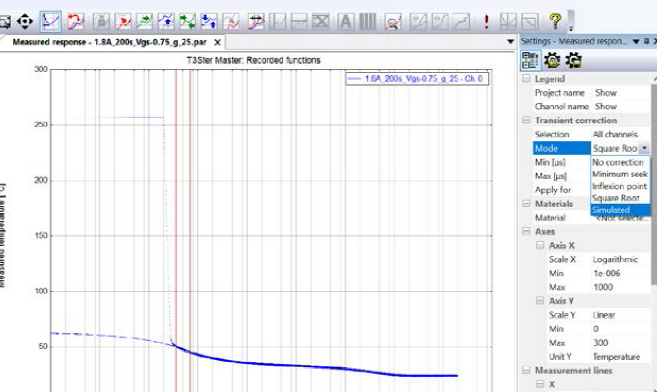The height and width of the screenshot is (392, 657).
Task: Open help with the yellow question mark
Action: coord(555,21)
